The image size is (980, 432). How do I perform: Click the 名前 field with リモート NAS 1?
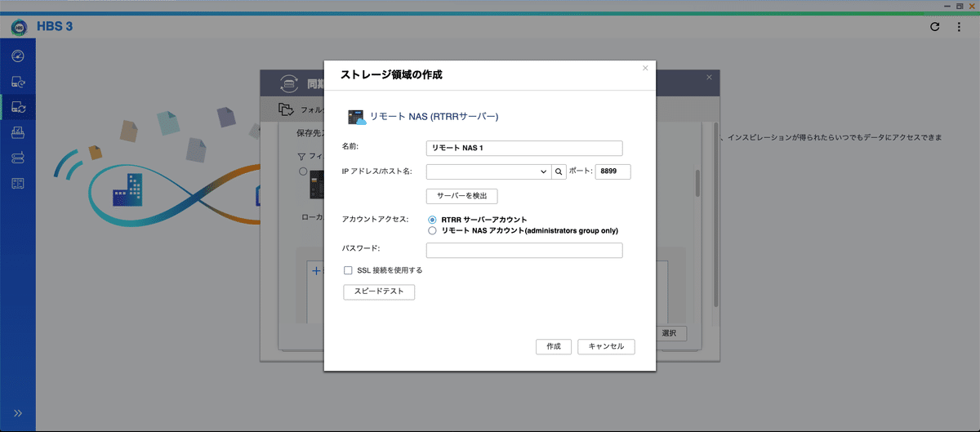(x=524, y=149)
